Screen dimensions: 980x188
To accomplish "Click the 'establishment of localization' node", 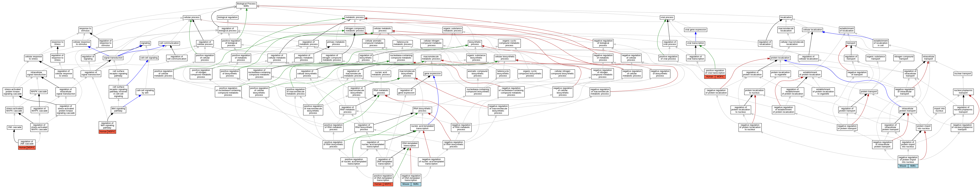I will [x=847, y=30].
